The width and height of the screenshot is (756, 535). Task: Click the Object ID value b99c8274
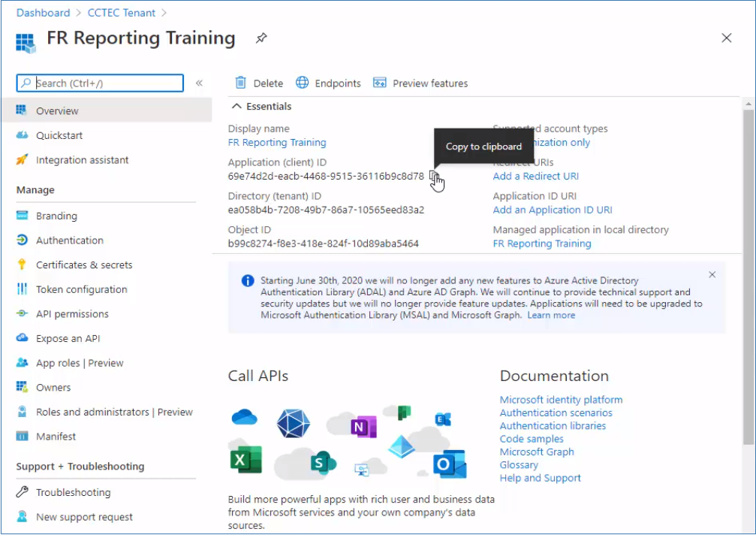tap(323, 243)
